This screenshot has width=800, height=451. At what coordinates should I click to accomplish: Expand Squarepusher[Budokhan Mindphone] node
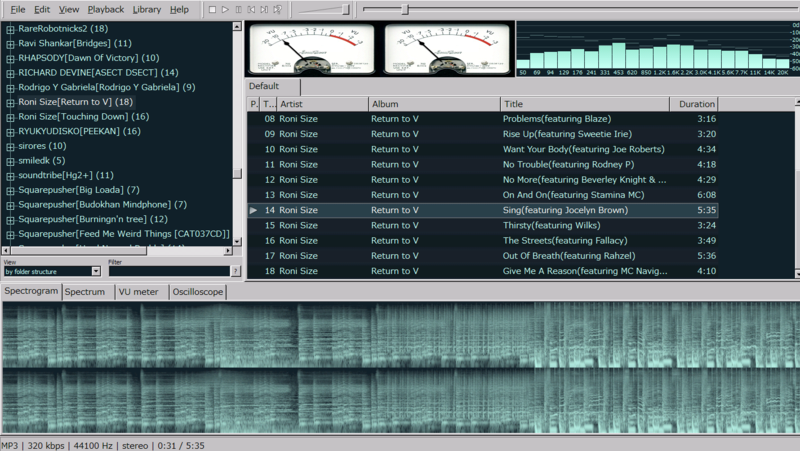(10, 206)
